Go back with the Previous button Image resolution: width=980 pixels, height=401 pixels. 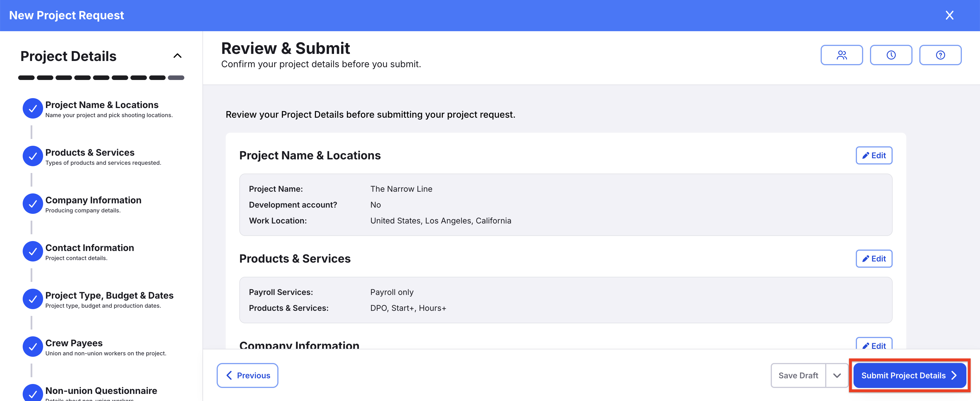(247, 375)
